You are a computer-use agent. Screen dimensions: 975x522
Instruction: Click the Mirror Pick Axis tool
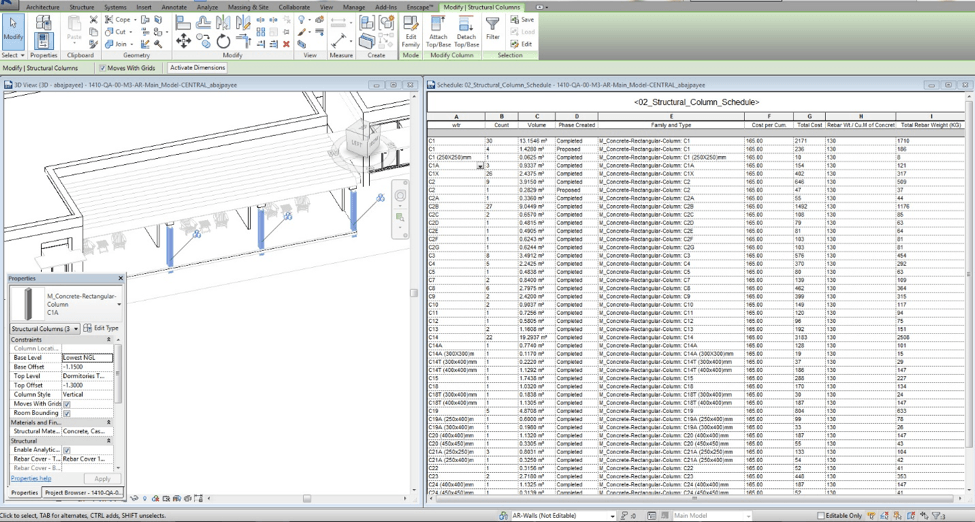tap(223, 23)
